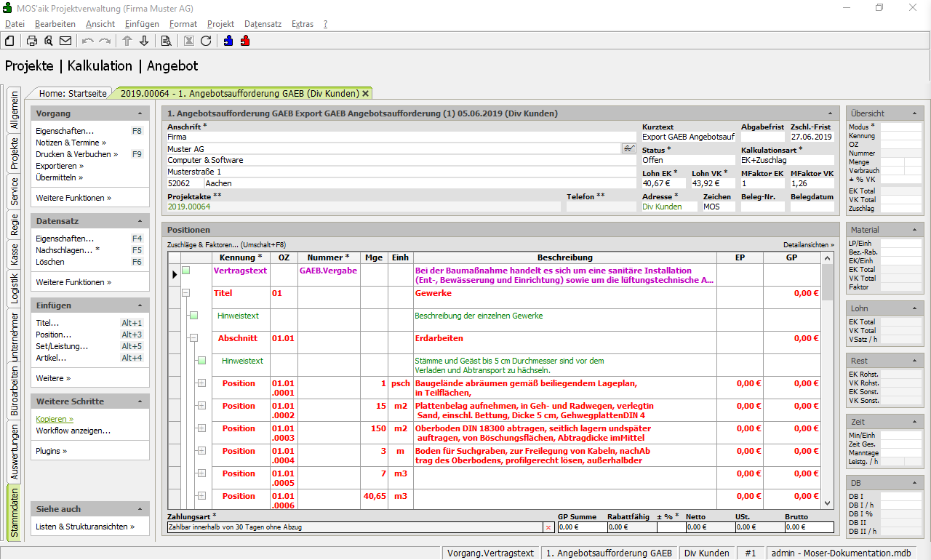The width and height of the screenshot is (931, 560).
Task: Expand Position 01.01.0001 row
Action: (201, 383)
